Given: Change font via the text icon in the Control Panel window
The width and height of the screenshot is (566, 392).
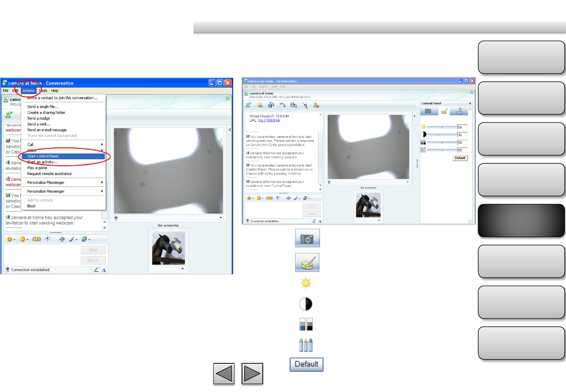Looking at the screenshot, I should click(x=288, y=198).
